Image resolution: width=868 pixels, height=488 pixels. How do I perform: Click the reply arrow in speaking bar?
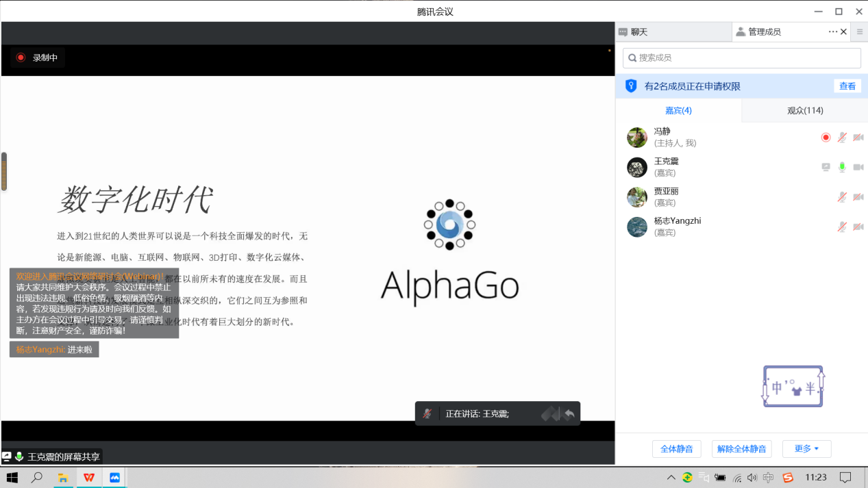(569, 413)
